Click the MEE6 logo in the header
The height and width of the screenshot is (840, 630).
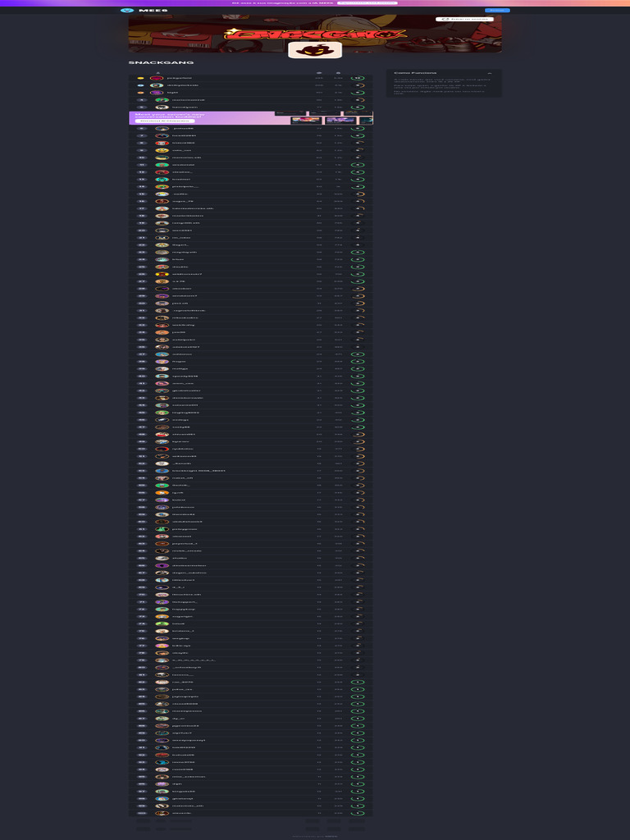(144, 10)
